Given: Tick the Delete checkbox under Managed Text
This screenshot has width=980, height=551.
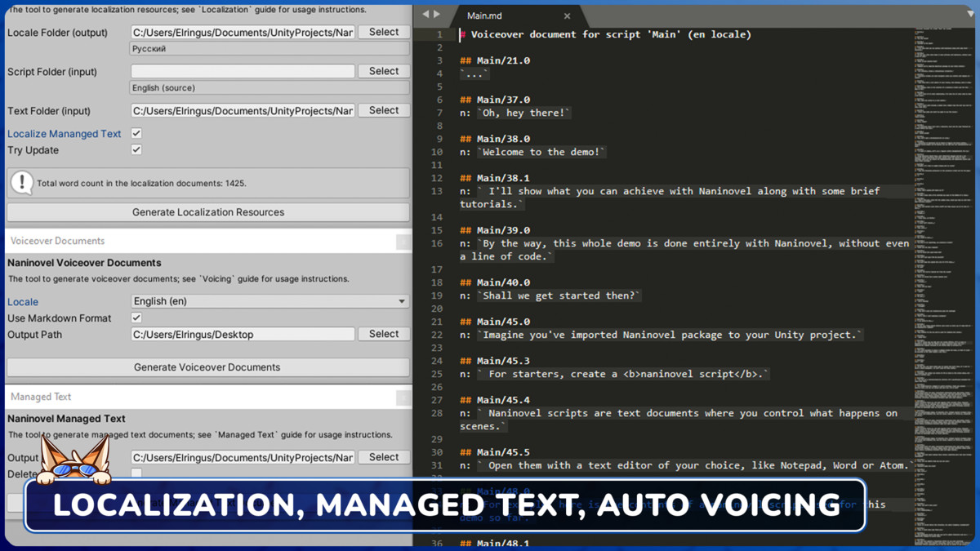Looking at the screenshot, I should tap(136, 473).
